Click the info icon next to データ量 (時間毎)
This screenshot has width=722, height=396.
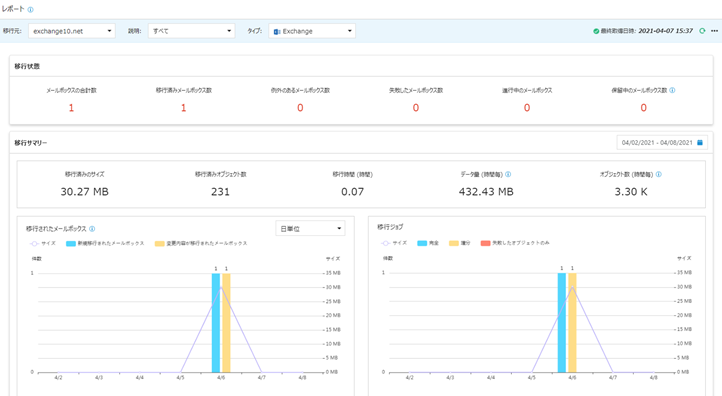pos(508,175)
